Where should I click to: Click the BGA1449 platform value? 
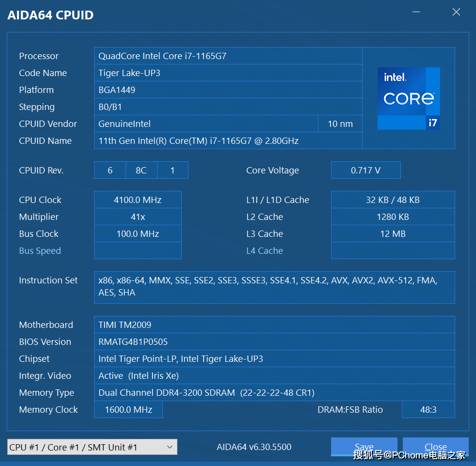[228, 90]
